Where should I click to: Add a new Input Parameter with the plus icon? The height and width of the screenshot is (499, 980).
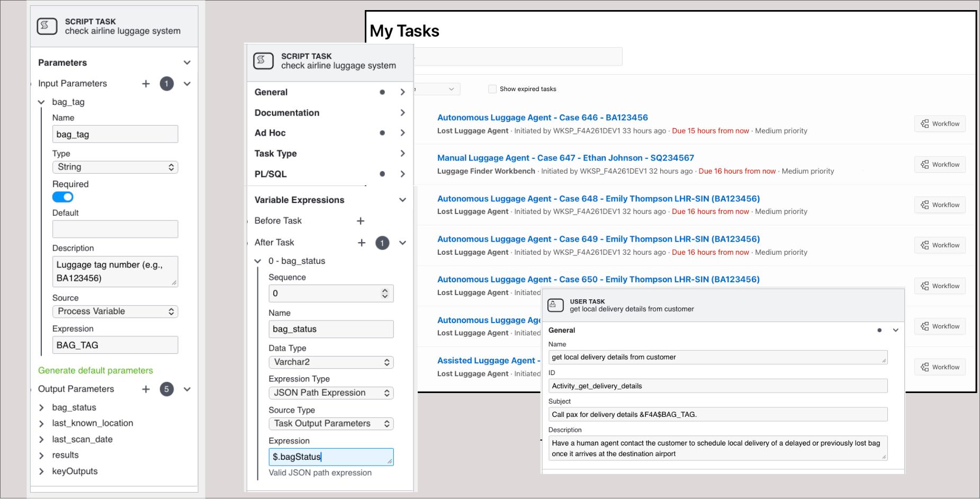click(x=146, y=83)
